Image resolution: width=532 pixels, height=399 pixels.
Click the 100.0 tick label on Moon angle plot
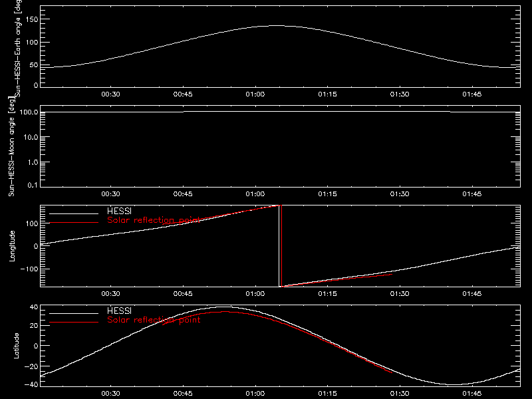click(29, 112)
